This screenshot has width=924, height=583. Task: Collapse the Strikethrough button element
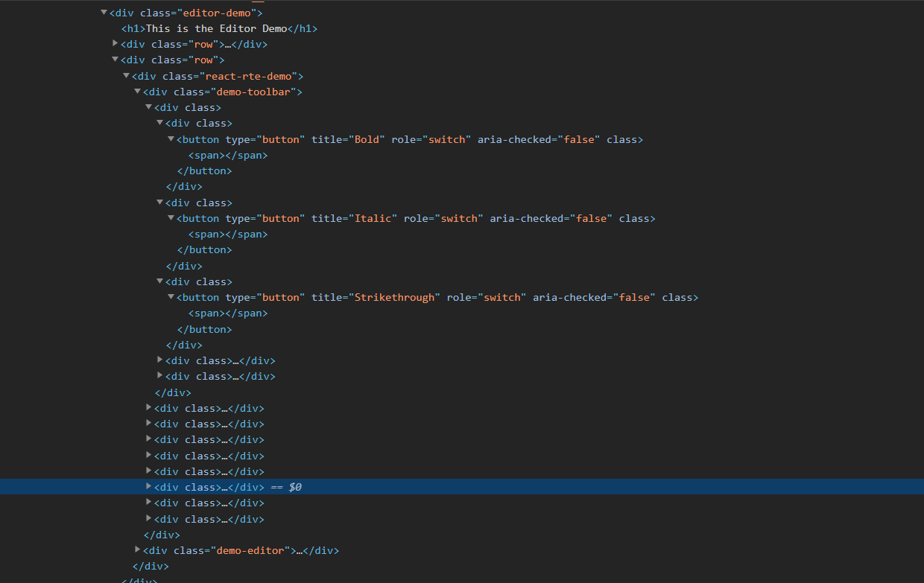(171, 297)
